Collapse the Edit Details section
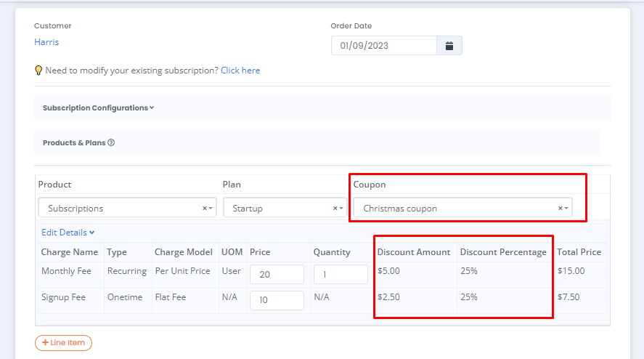This screenshot has height=359, width=644. pyautogui.click(x=68, y=233)
